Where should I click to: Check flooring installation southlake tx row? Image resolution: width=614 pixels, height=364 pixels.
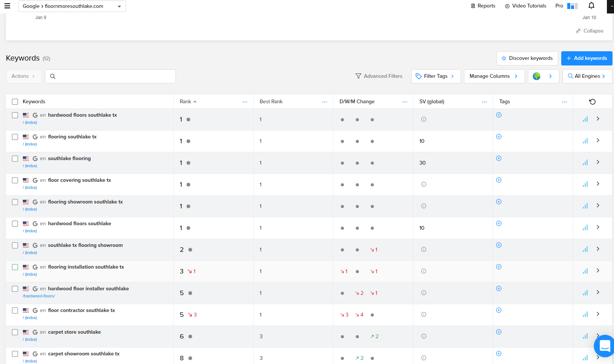pyautogui.click(x=15, y=267)
